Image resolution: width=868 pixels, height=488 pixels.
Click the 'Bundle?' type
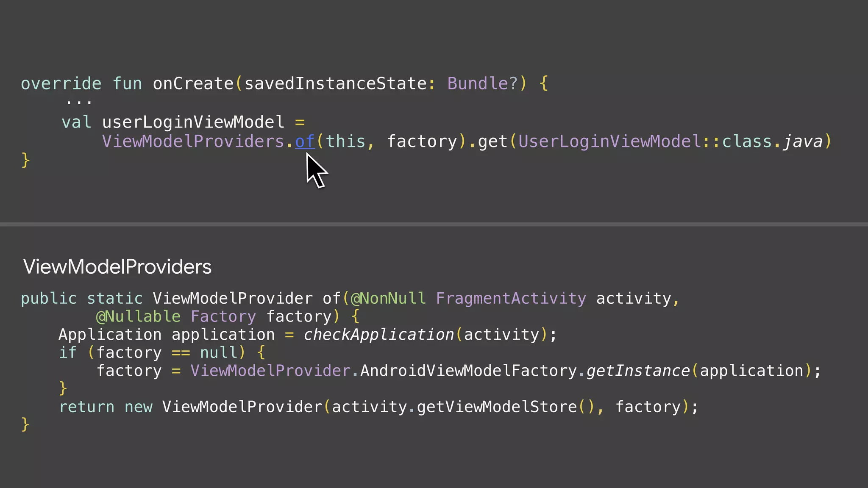coord(483,83)
